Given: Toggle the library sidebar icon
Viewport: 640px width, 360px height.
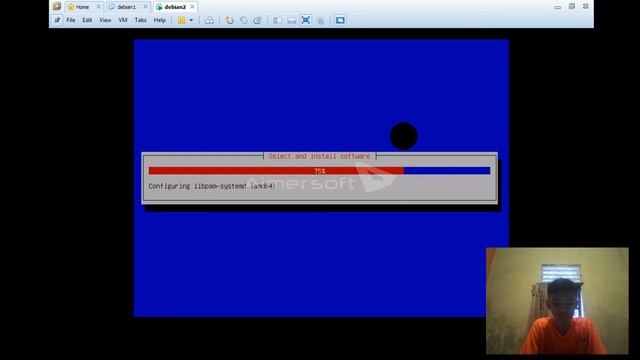Looking at the screenshot, I should (x=278, y=20).
